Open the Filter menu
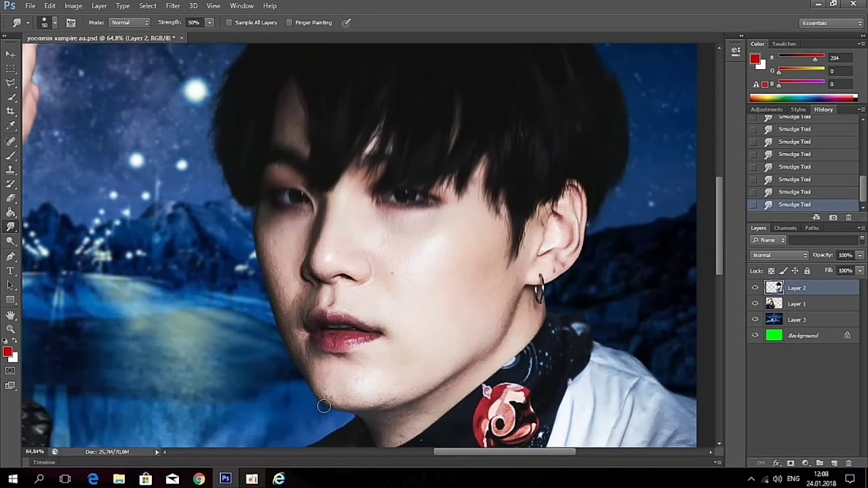Image resolution: width=868 pixels, height=488 pixels. point(173,5)
